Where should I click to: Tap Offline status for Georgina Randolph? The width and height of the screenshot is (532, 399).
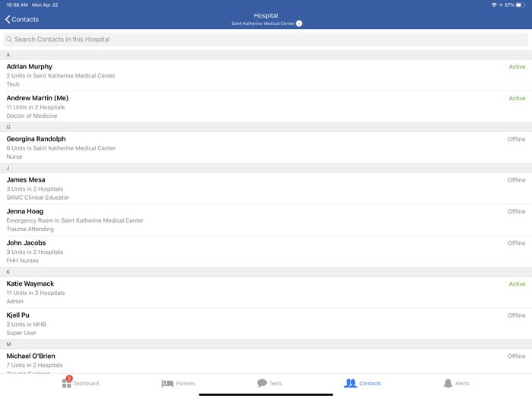tap(516, 139)
